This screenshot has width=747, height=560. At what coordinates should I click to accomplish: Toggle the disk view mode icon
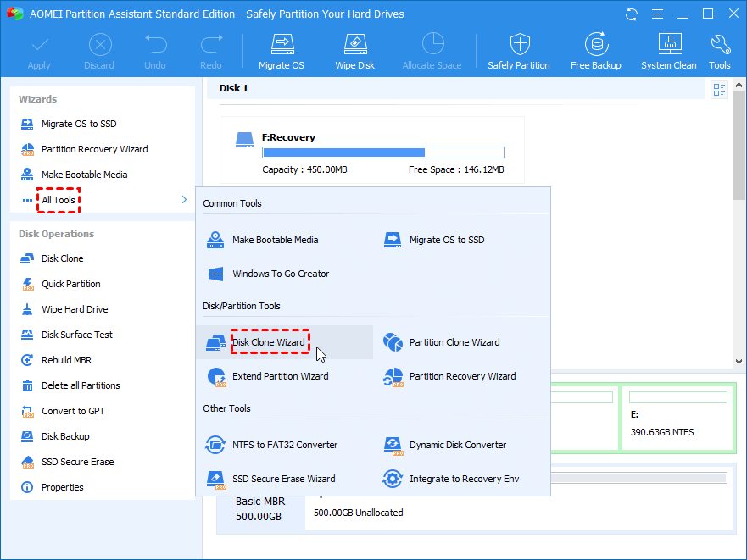(x=719, y=90)
